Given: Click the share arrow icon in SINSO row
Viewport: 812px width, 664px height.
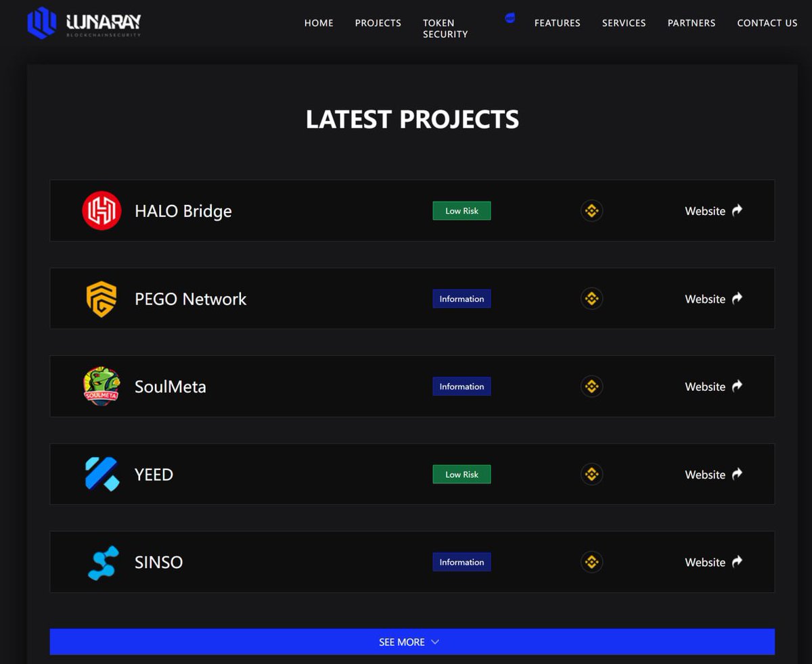Looking at the screenshot, I should pos(737,561).
